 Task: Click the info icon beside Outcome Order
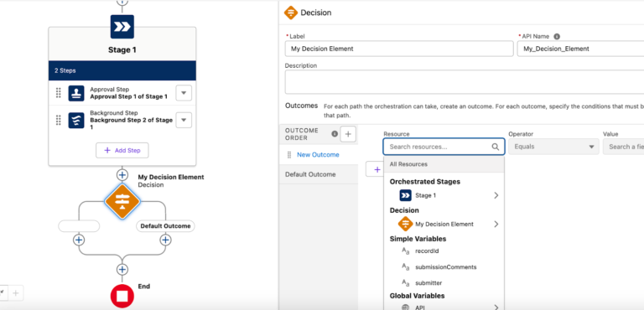(335, 134)
